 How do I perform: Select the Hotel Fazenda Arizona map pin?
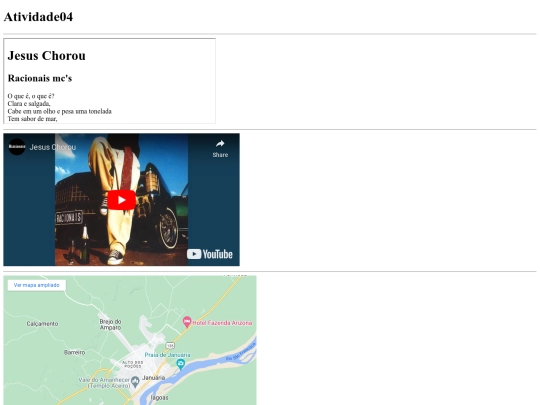187,322
